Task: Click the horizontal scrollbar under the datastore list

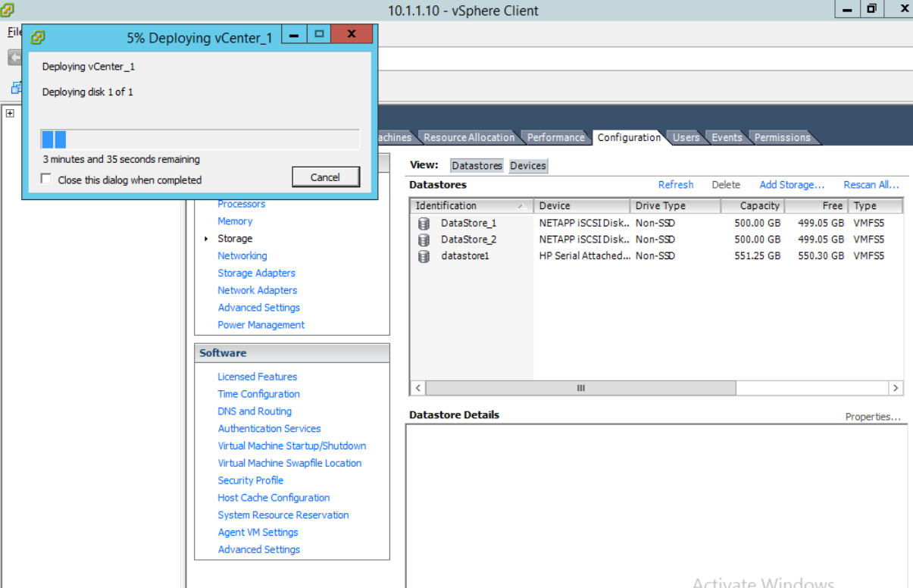Action: click(580, 387)
